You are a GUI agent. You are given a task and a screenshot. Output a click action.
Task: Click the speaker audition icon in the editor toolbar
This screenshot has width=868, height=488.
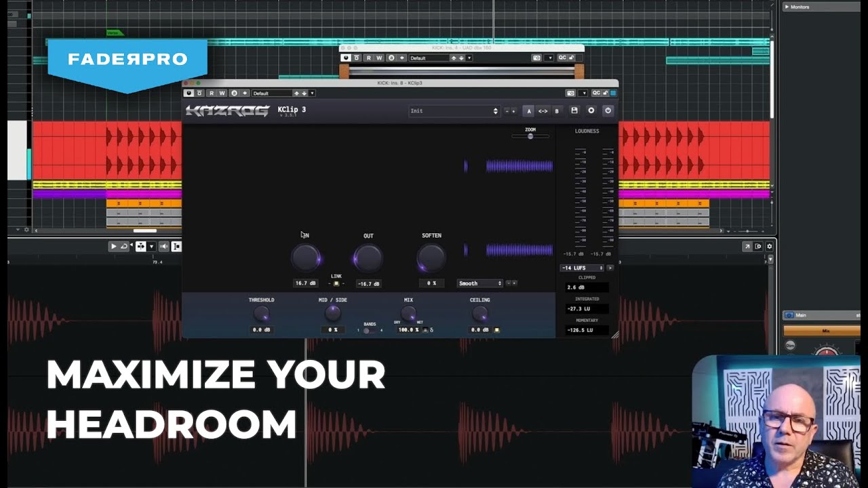click(x=163, y=247)
